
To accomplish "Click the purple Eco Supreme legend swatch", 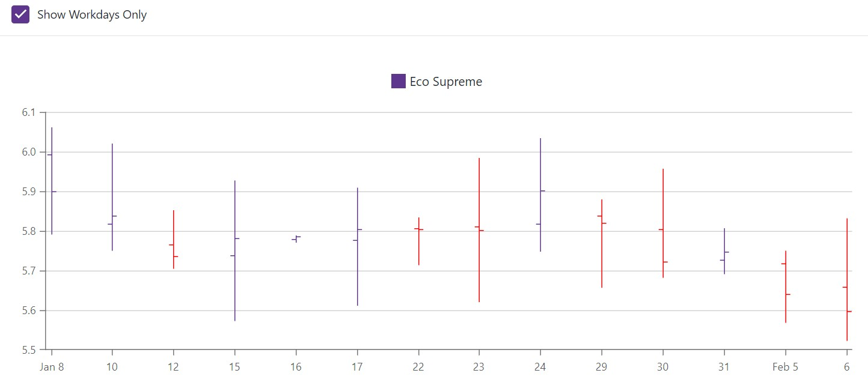I will point(398,80).
